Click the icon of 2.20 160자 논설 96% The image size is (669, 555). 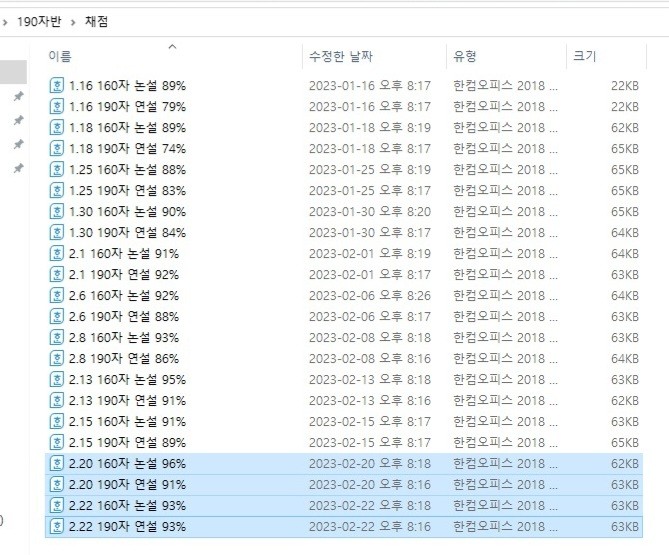point(56,464)
